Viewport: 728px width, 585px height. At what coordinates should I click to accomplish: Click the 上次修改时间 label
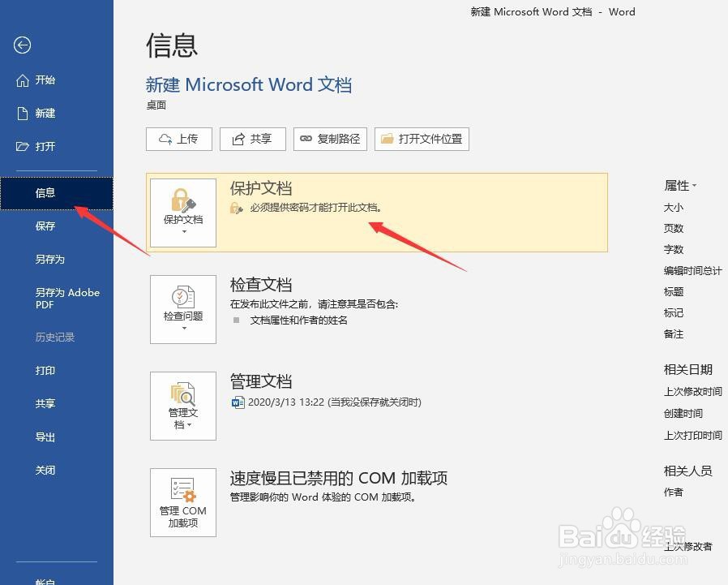(692, 392)
